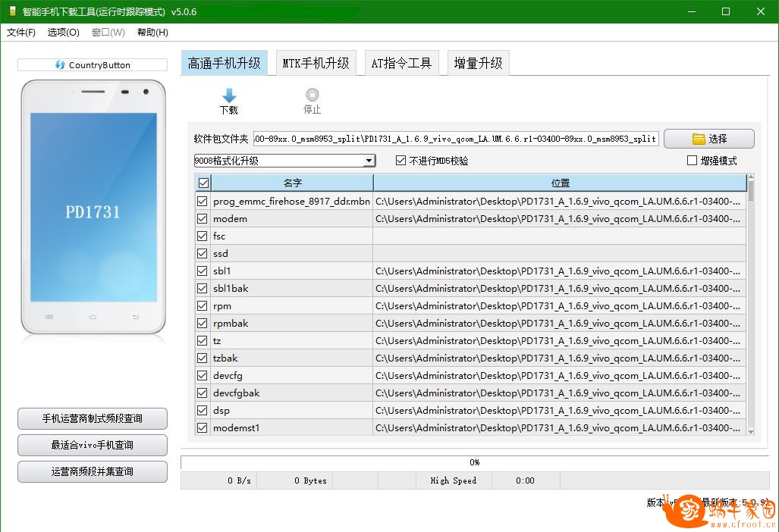This screenshot has width=779, height=532.
Task: Click the path cell of dsp row
Action: [x=560, y=411]
